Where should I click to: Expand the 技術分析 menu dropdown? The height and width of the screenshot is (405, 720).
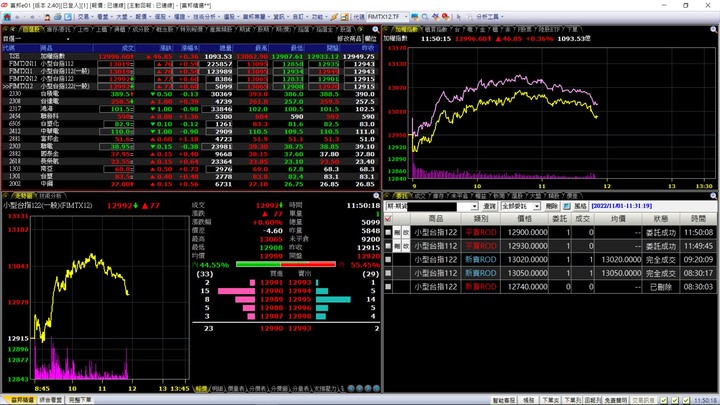(x=206, y=17)
